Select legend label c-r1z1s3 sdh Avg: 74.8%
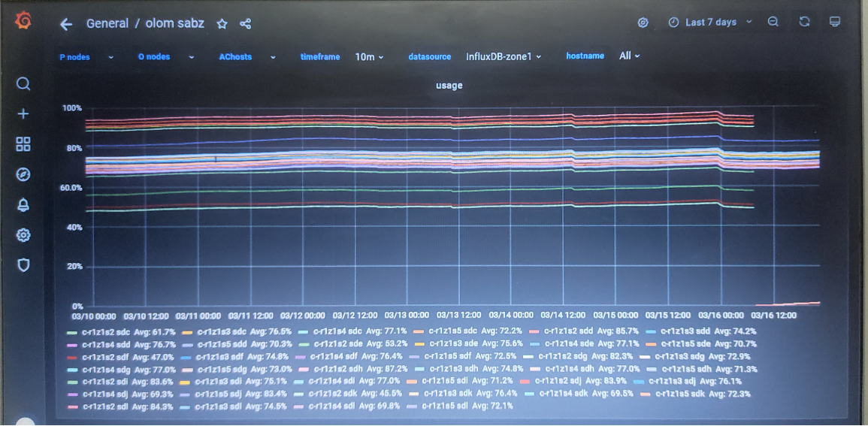This screenshot has height=426, width=868. pos(475,369)
